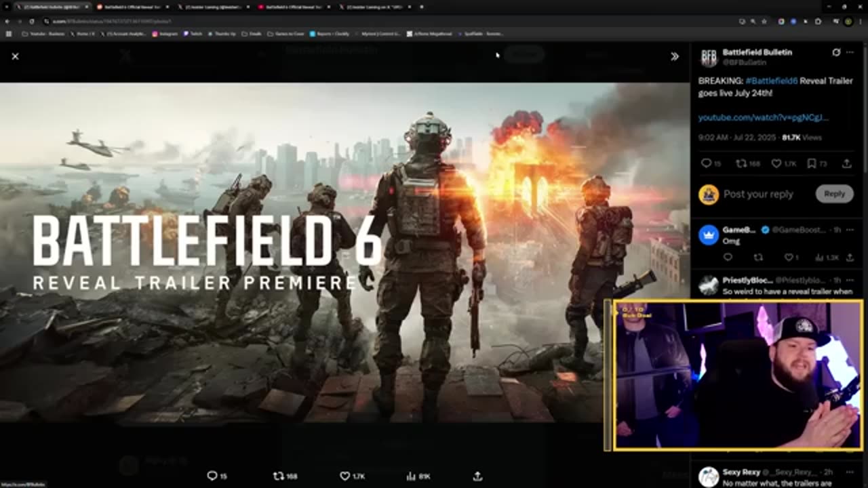Open the Instagram bookmark
Image resolution: width=868 pixels, height=488 pixels.
(165, 33)
